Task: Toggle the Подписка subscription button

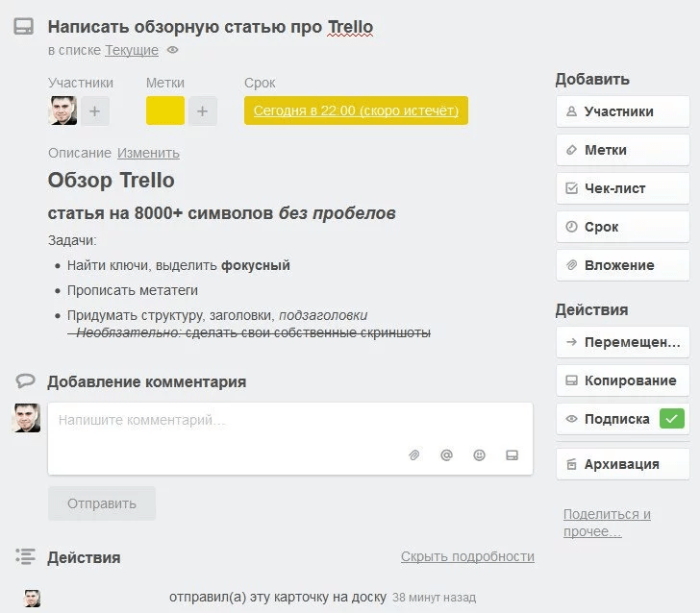Action: click(x=623, y=419)
